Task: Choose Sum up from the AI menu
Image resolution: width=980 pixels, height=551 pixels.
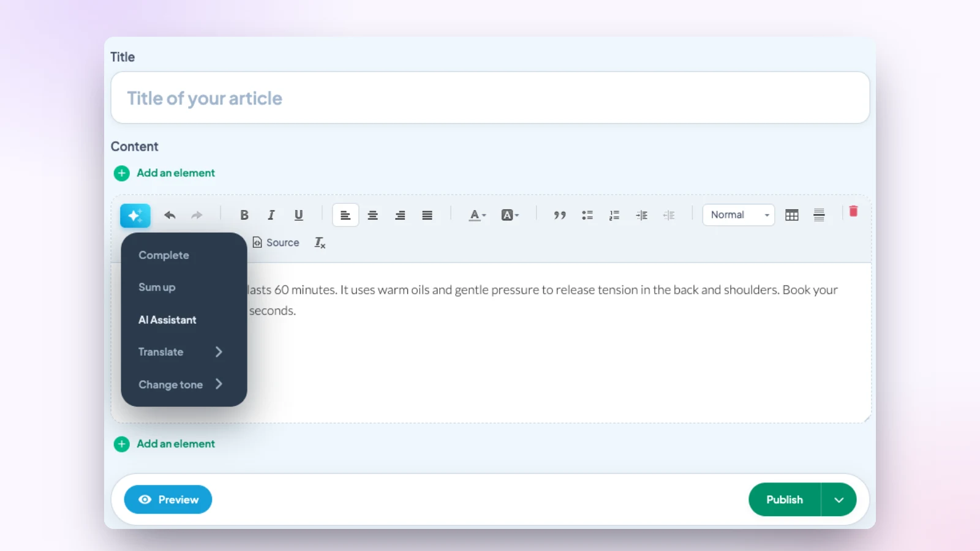Action: (157, 287)
